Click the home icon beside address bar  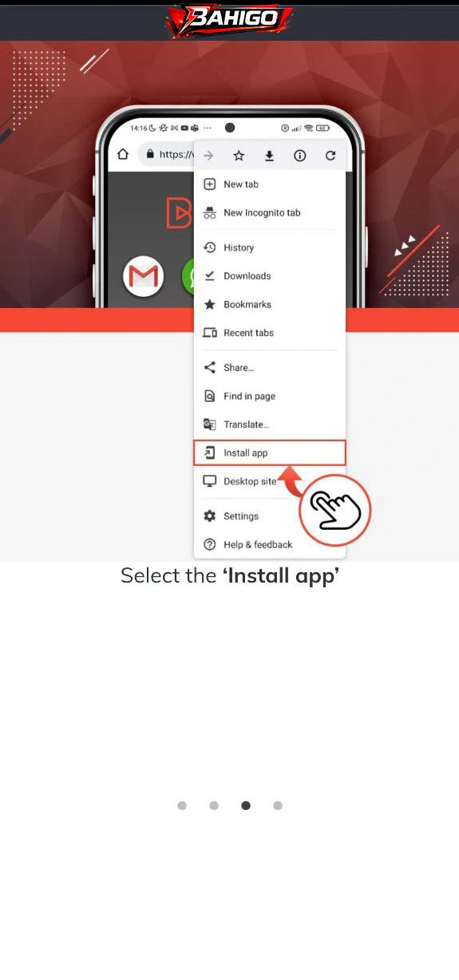122,154
